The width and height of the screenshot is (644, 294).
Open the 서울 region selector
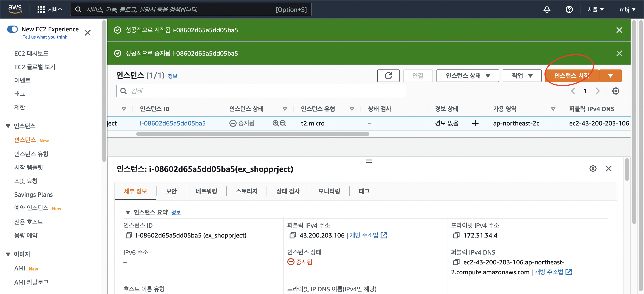(x=595, y=9)
